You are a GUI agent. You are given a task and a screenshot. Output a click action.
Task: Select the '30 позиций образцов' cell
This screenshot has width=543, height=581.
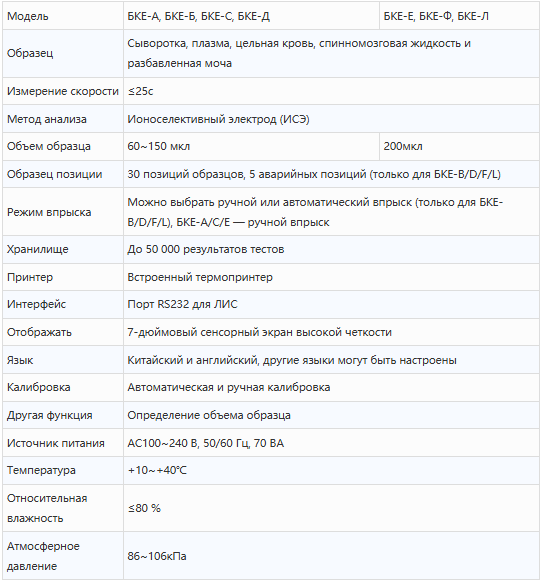(x=331, y=174)
